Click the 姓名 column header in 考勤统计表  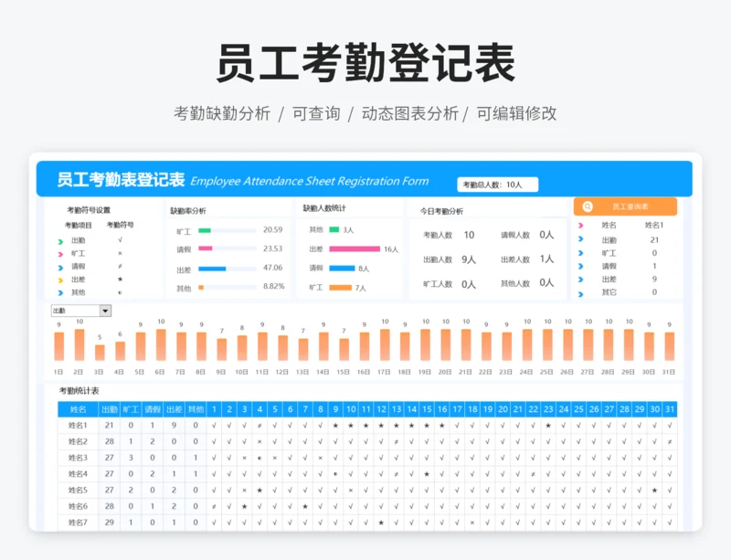(78, 409)
